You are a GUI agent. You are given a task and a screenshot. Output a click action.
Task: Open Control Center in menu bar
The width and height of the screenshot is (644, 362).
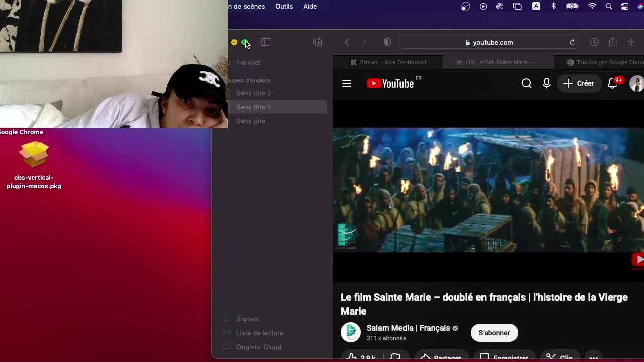coord(625,7)
